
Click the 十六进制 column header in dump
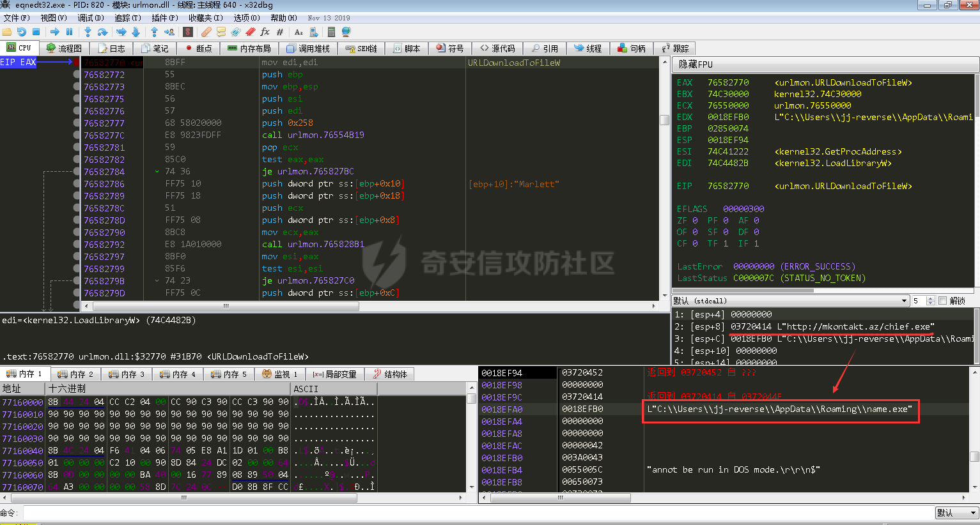coord(168,388)
